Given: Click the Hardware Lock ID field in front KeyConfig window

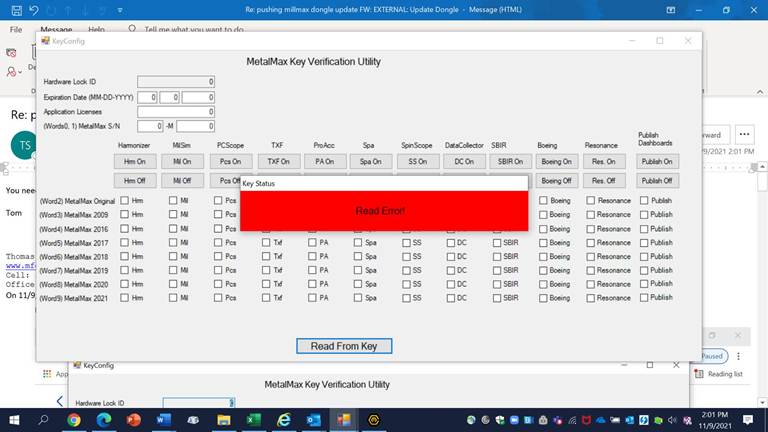Looking at the screenshot, I should (176, 82).
